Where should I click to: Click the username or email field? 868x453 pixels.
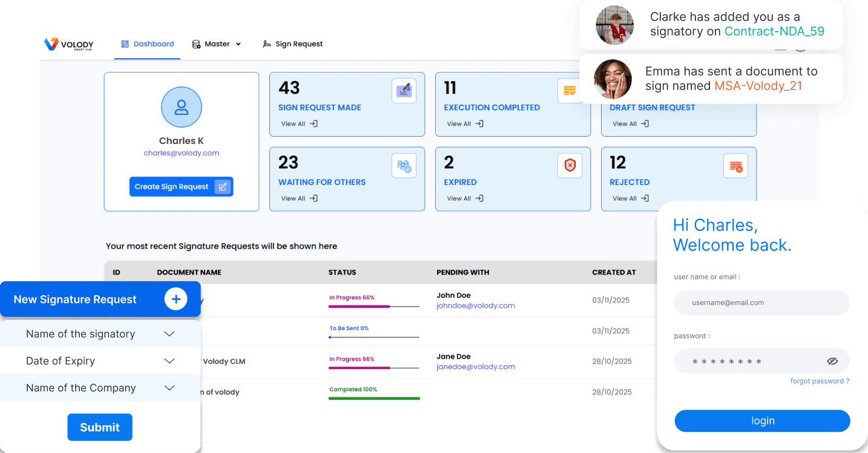pos(761,302)
